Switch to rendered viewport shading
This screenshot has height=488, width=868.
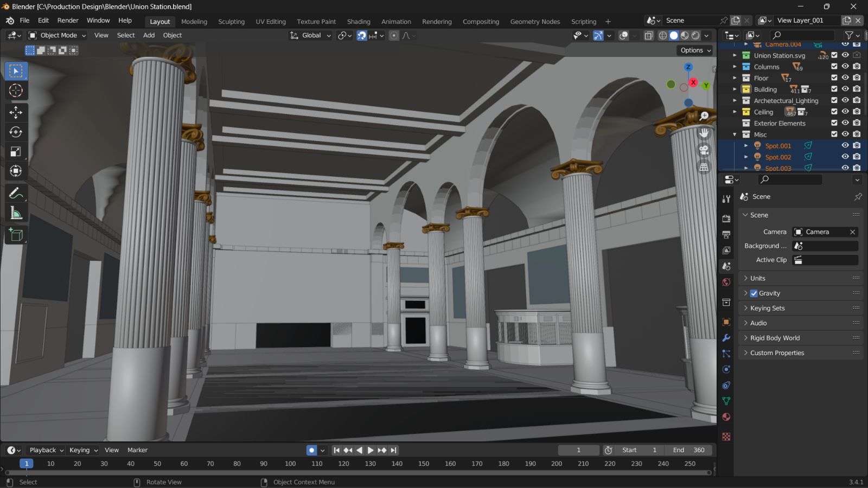(695, 35)
